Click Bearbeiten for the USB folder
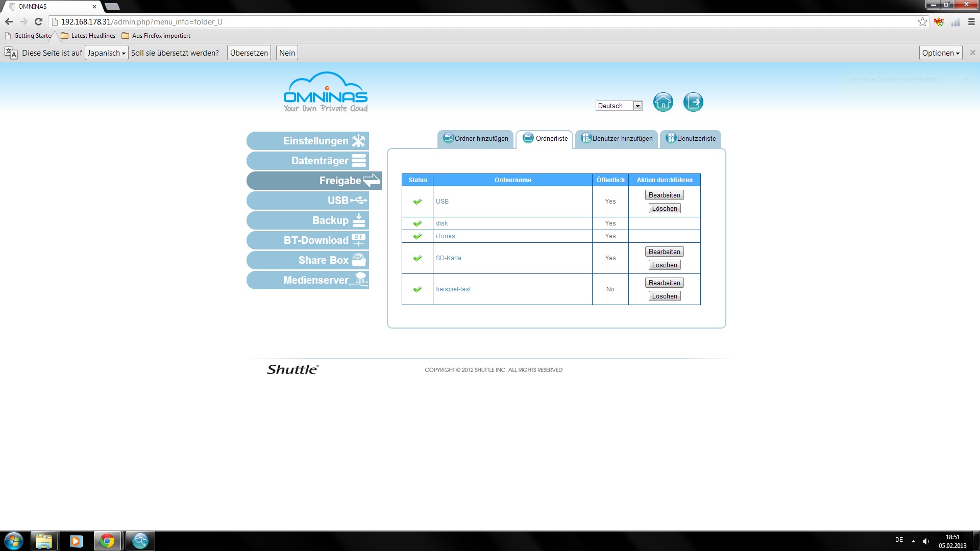Viewport: 980px width, 551px height. click(x=664, y=195)
